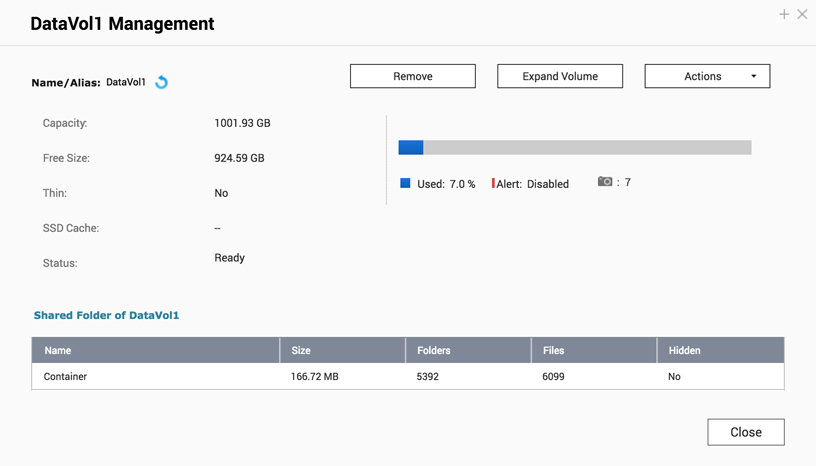Viewport: 816px width, 466px height.
Task: Click the 6099 files cell
Action: pyautogui.click(x=553, y=376)
